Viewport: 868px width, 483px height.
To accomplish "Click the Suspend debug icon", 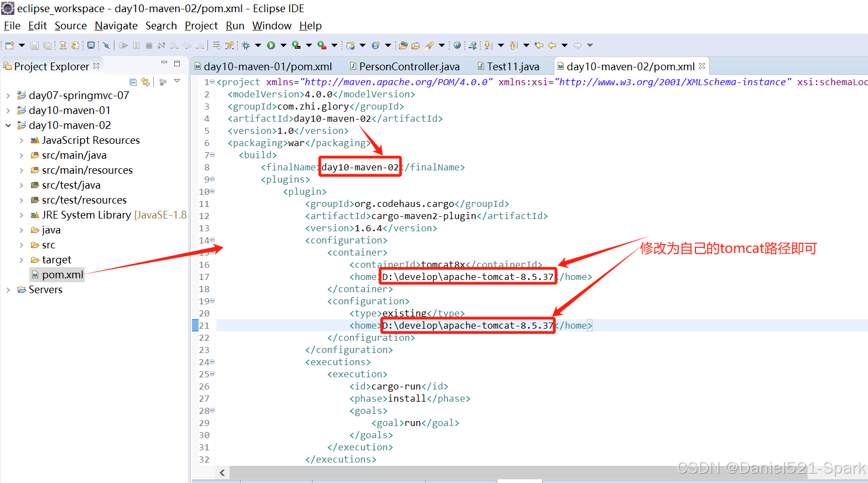I will coord(136,45).
